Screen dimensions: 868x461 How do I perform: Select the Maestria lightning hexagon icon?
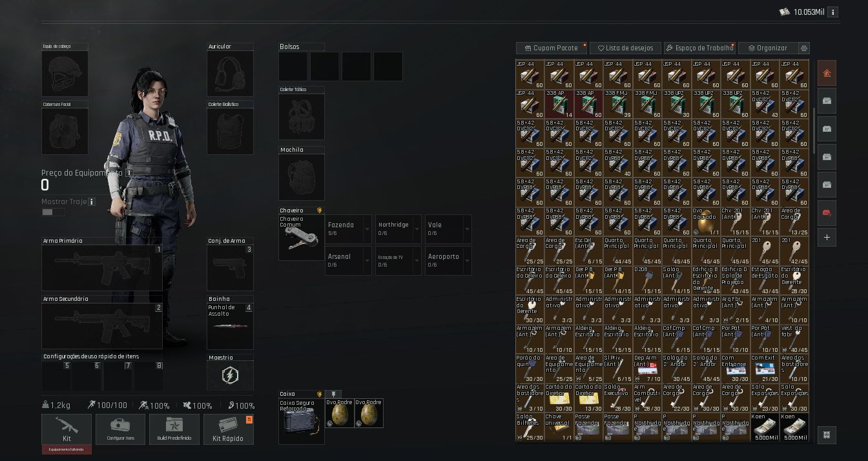coord(231,375)
